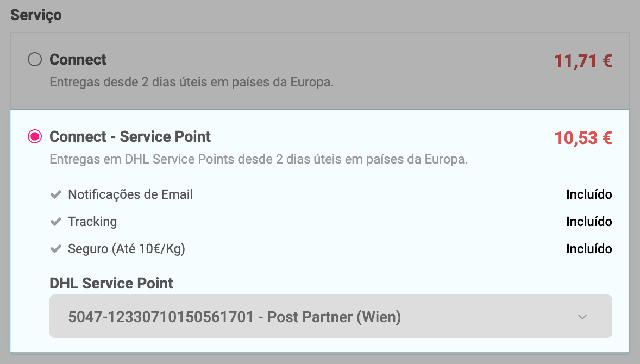Click the 10,53 € price
This screenshot has height=364, width=640.
(583, 138)
